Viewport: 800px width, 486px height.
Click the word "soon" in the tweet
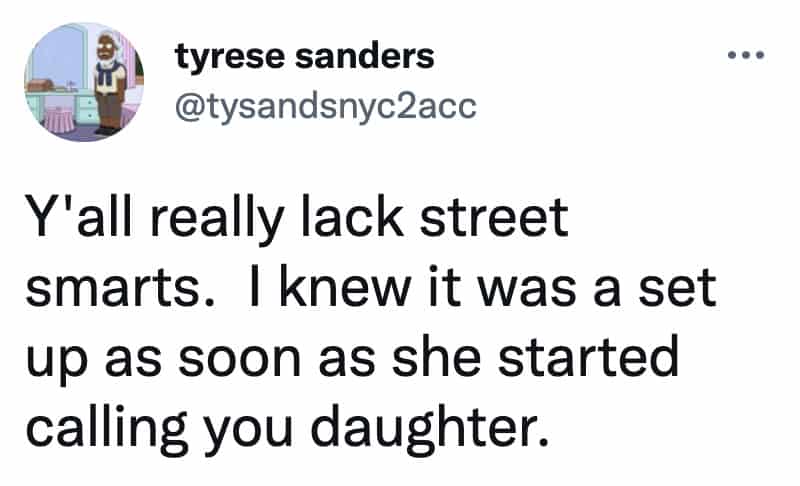click(239, 360)
